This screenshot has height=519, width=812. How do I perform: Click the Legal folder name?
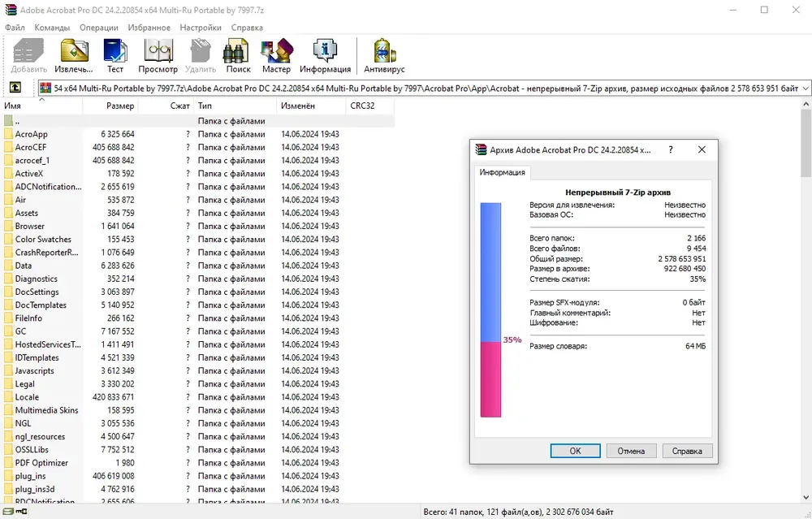tap(25, 384)
